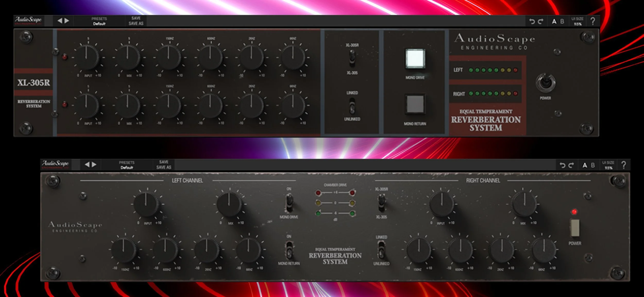Flip POWER toggle switch in upper rack
This screenshot has height=297, width=644.
pos(545,83)
